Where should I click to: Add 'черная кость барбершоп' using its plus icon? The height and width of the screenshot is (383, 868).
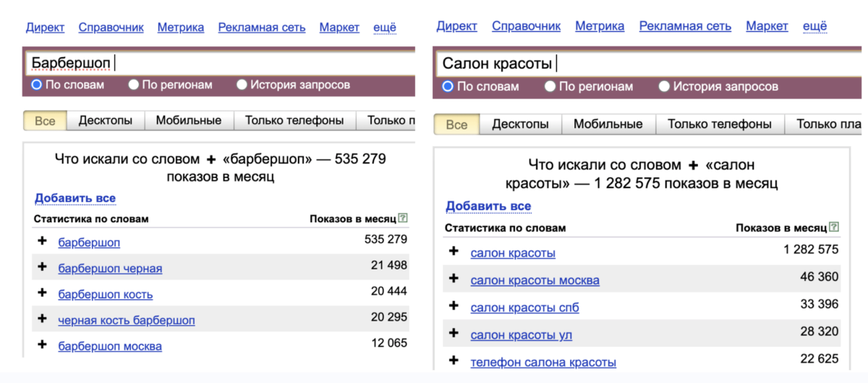pyautogui.click(x=42, y=319)
